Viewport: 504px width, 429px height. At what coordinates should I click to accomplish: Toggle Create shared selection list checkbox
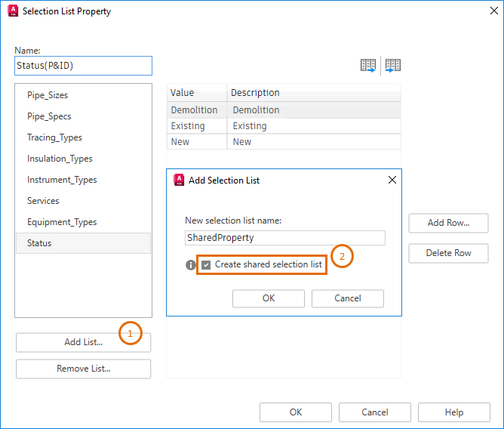tap(206, 265)
